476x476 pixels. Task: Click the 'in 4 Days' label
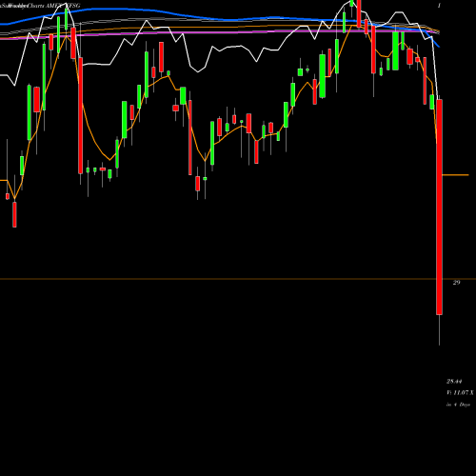click(x=458, y=405)
